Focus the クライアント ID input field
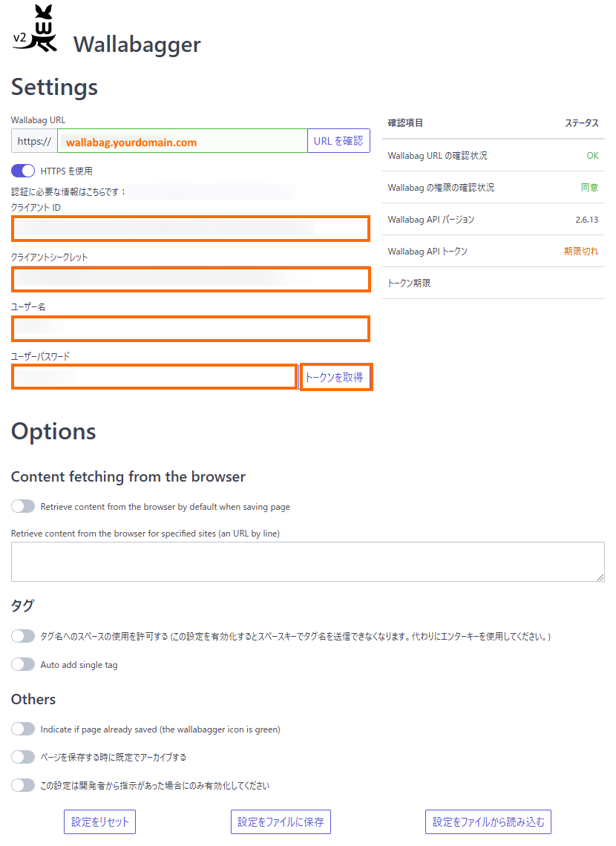The image size is (616, 846). (191, 229)
